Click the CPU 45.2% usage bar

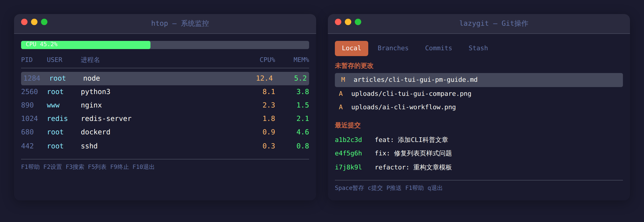tap(165, 45)
